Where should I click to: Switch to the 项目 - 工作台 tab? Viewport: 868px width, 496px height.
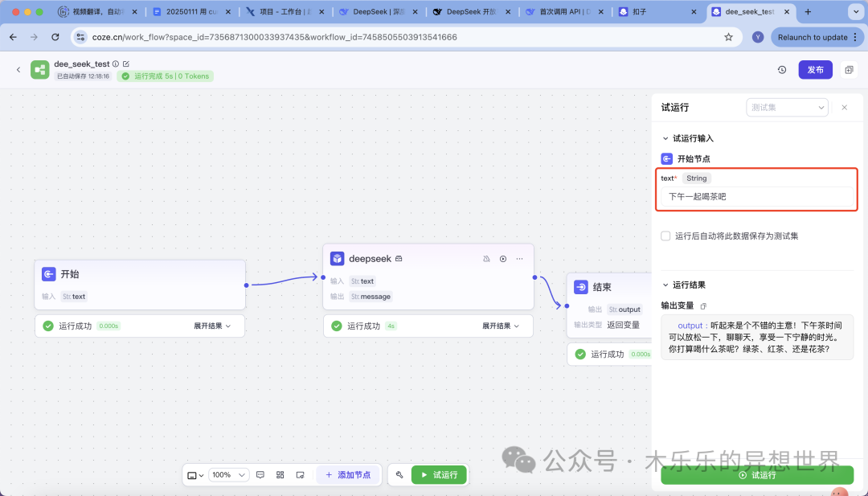pos(284,11)
